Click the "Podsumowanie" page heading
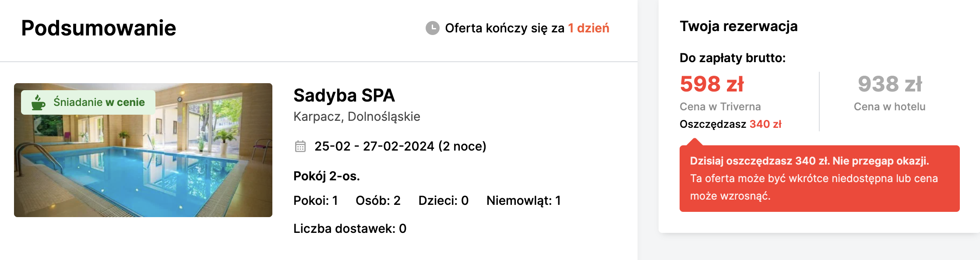The image size is (980, 260). point(99,28)
